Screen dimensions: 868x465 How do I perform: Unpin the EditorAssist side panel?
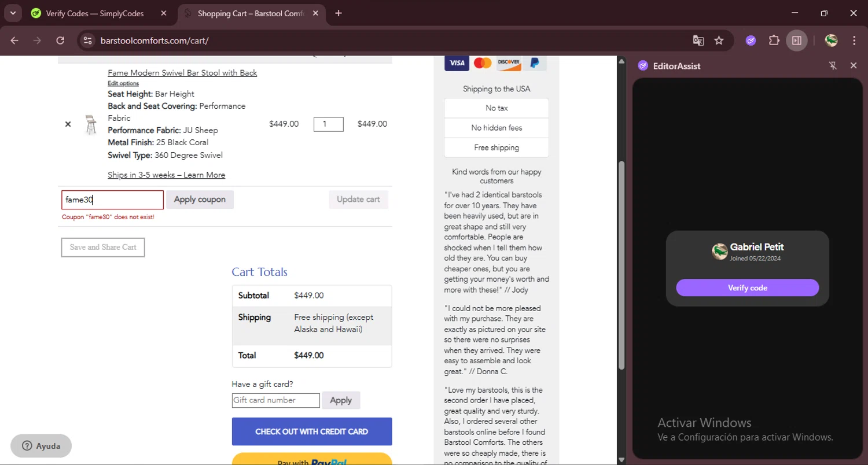pyautogui.click(x=833, y=66)
